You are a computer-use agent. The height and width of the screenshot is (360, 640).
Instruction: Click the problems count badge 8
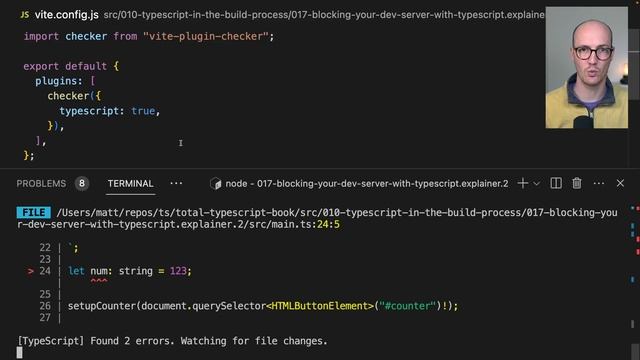[x=82, y=184]
